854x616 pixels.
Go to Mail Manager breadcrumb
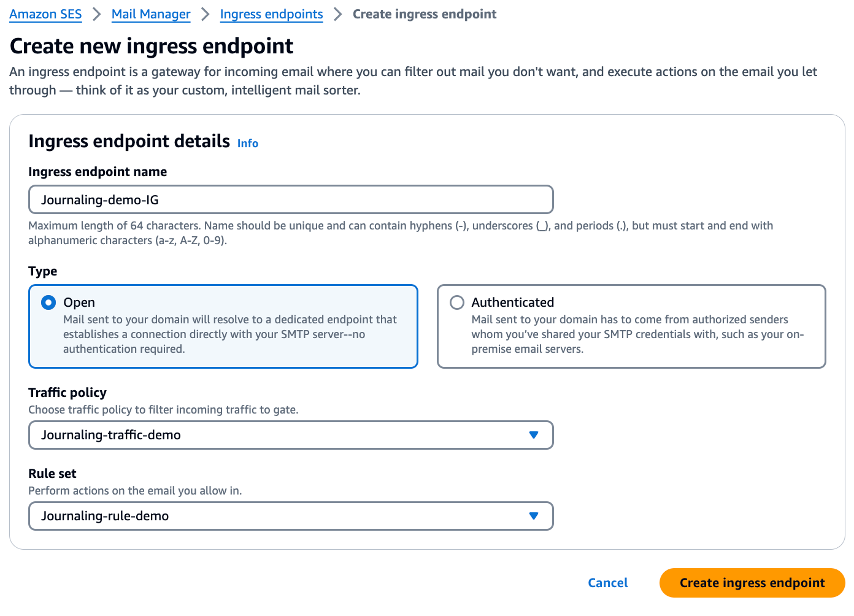coord(151,14)
